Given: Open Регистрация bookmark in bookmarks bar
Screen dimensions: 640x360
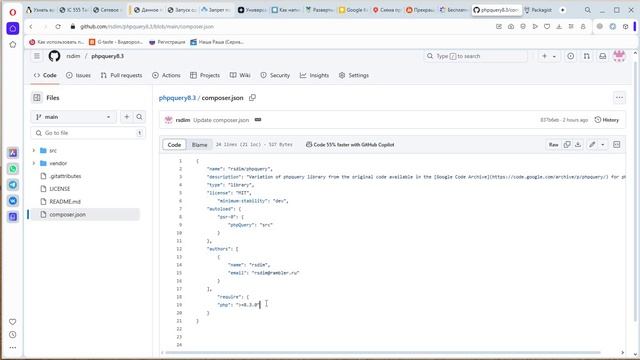Looking at the screenshot, I should pyautogui.click(x=167, y=42).
